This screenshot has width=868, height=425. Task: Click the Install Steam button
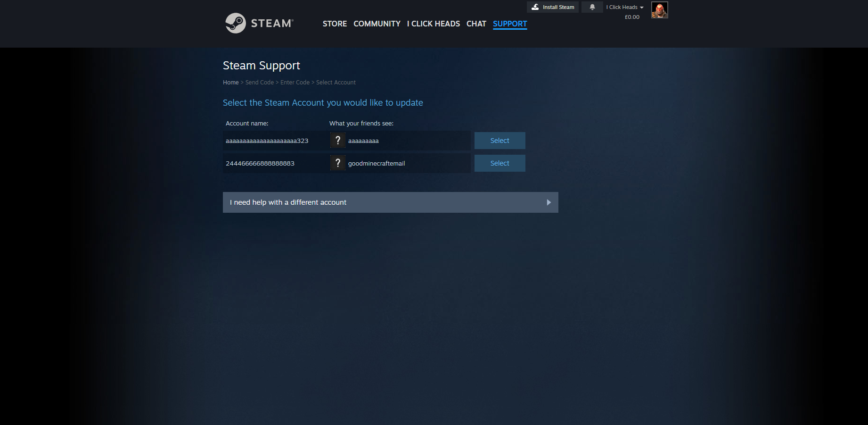point(553,7)
